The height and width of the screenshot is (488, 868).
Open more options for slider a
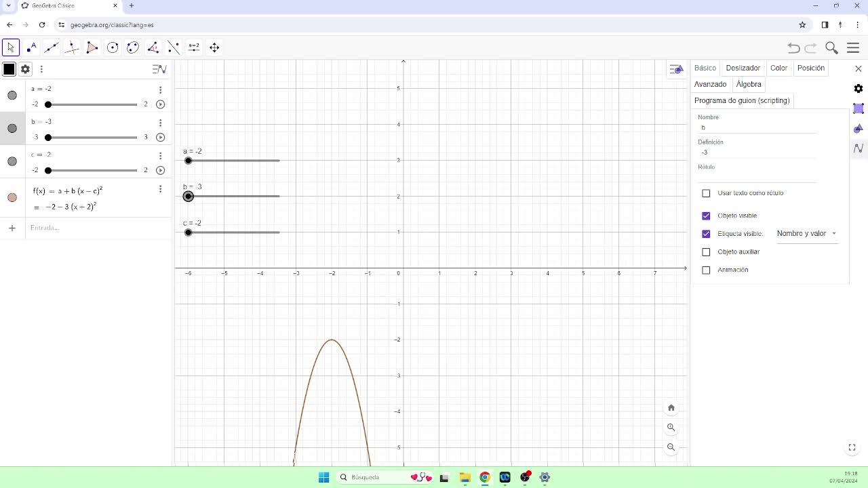pyautogui.click(x=160, y=89)
